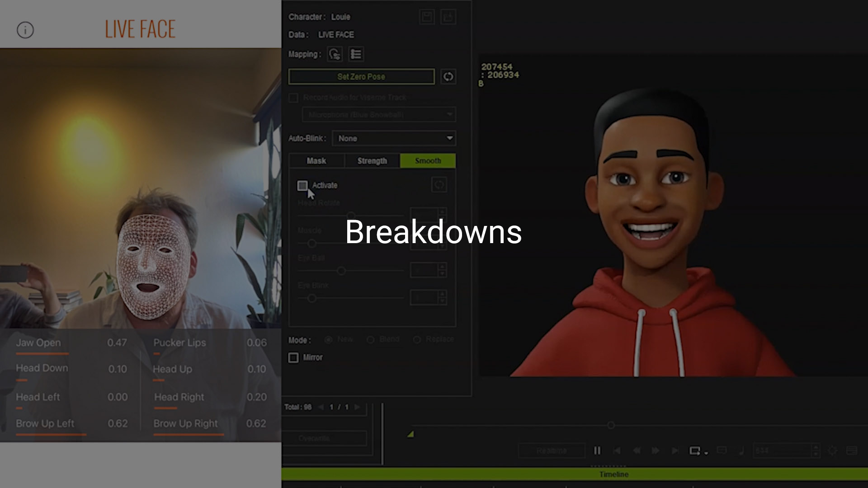This screenshot has height=488, width=868.
Task: Open the Auto-Blink dropdown
Action: 394,138
